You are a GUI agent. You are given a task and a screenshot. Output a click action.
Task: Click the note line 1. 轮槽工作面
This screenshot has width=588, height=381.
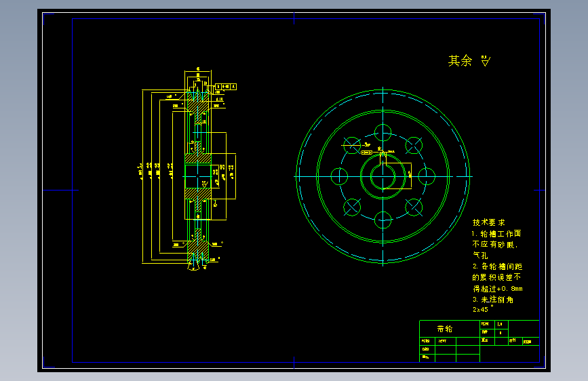tap(496, 234)
